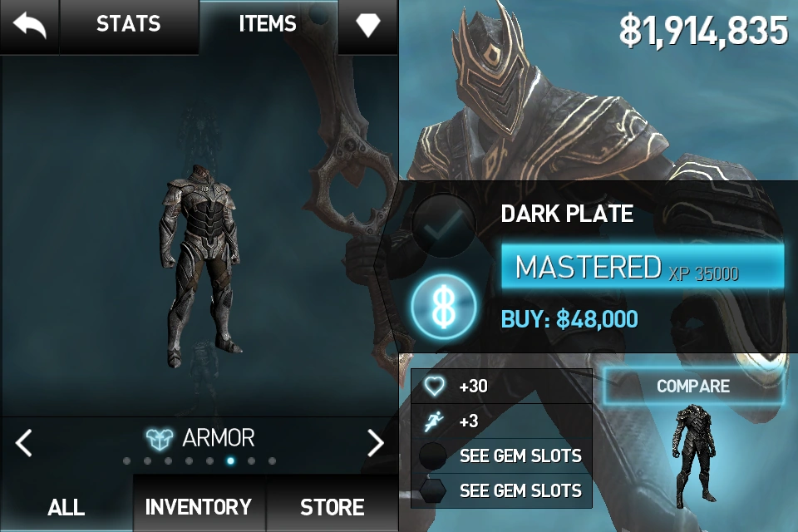The height and width of the screenshot is (532, 798).
Task: Tap the running figure speed icon
Action: [x=434, y=421]
